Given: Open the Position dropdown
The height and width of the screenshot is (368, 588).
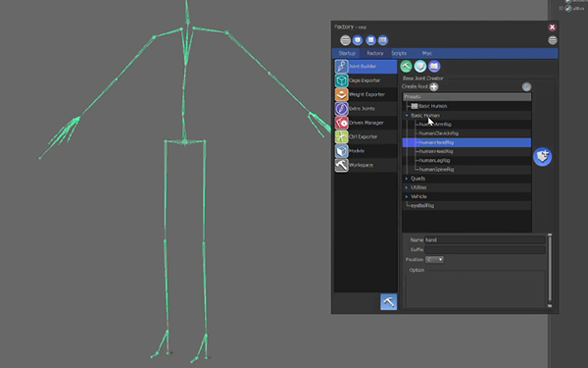Looking at the screenshot, I should (434, 259).
